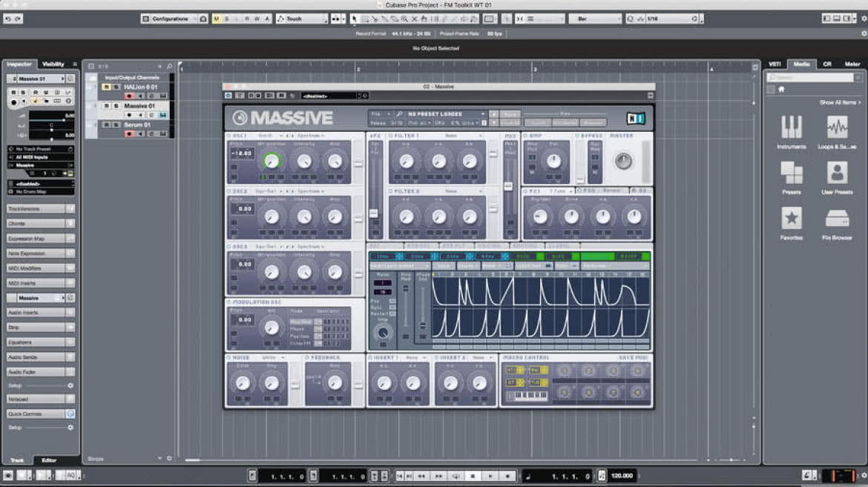Image resolution: width=868 pixels, height=487 pixels.
Task: Click the macro control keyboard icon
Action: click(527, 396)
